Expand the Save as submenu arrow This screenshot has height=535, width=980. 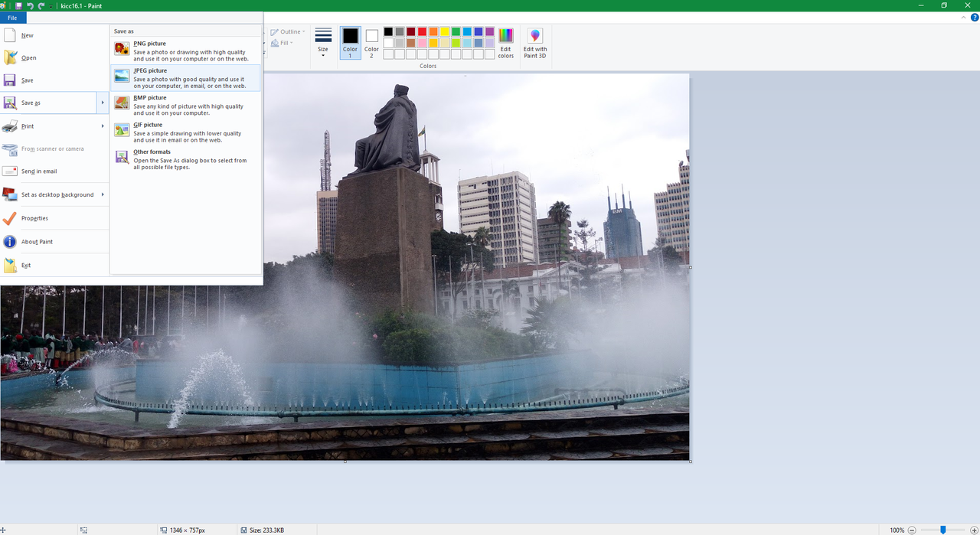tap(103, 103)
